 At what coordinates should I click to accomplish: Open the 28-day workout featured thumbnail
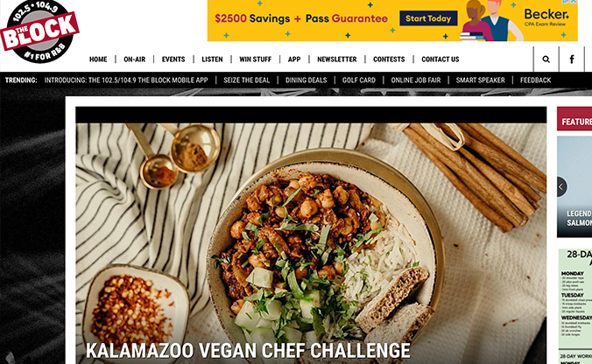tap(575, 306)
